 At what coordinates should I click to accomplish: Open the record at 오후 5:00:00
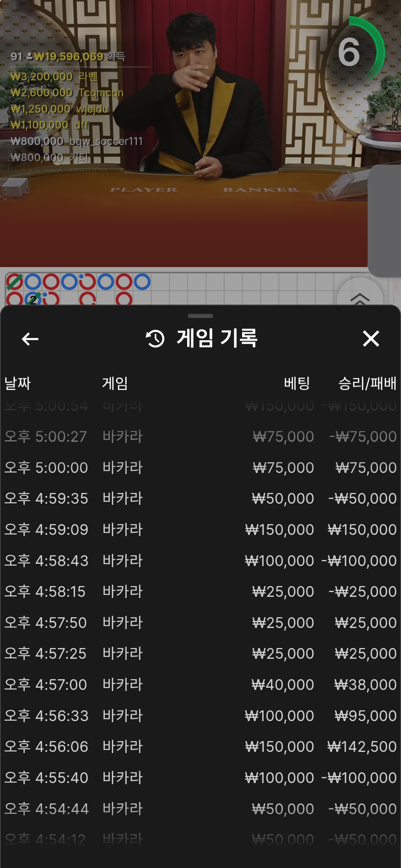tap(200, 468)
